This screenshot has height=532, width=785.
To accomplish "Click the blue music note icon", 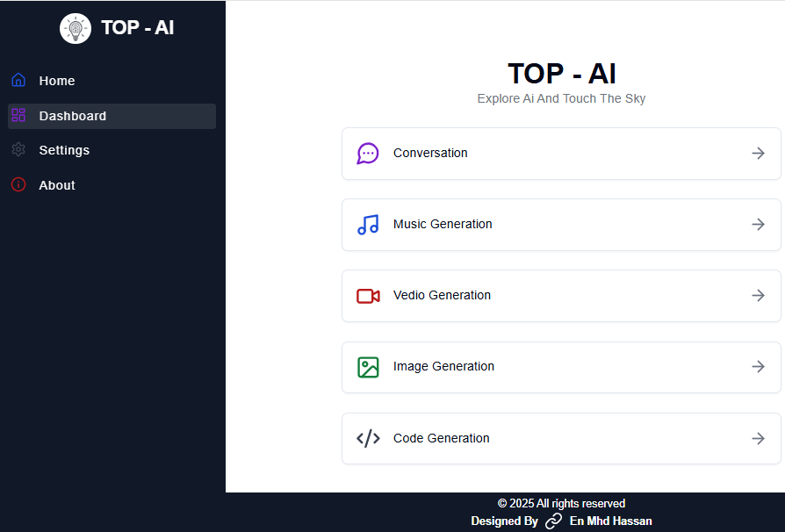I will click(x=368, y=225).
